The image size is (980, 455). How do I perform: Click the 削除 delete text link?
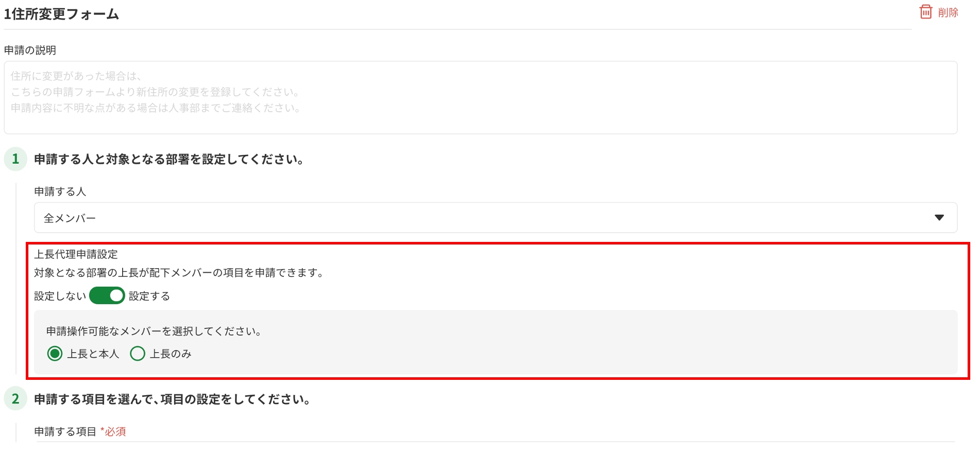tap(948, 13)
